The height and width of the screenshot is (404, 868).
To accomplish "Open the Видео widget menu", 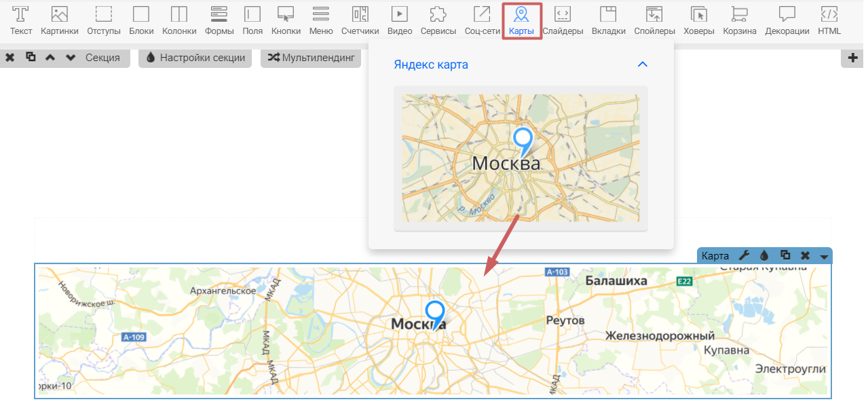I will pyautogui.click(x=400, y=20).
